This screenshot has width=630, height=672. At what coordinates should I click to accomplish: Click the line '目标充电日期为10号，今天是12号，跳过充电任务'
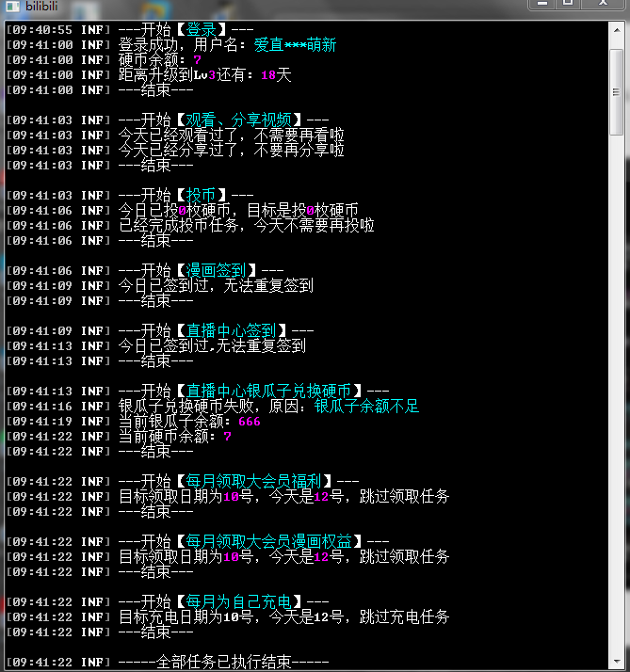[x=283, y=617]
